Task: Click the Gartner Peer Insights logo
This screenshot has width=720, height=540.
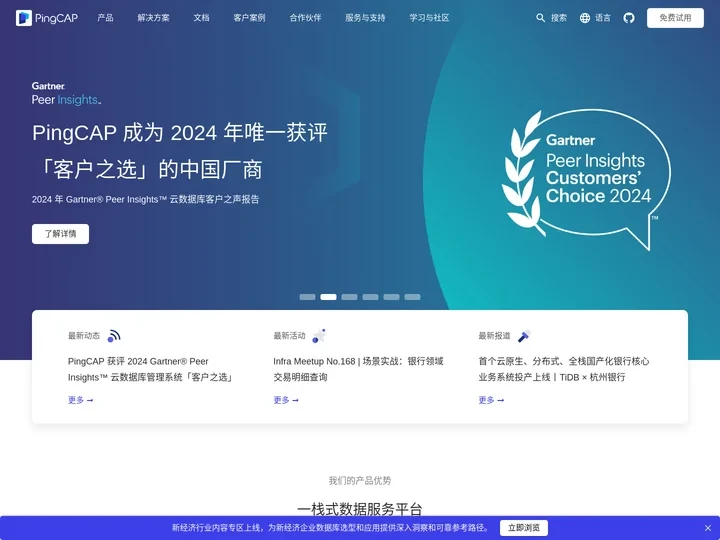Action: (67, 93)
